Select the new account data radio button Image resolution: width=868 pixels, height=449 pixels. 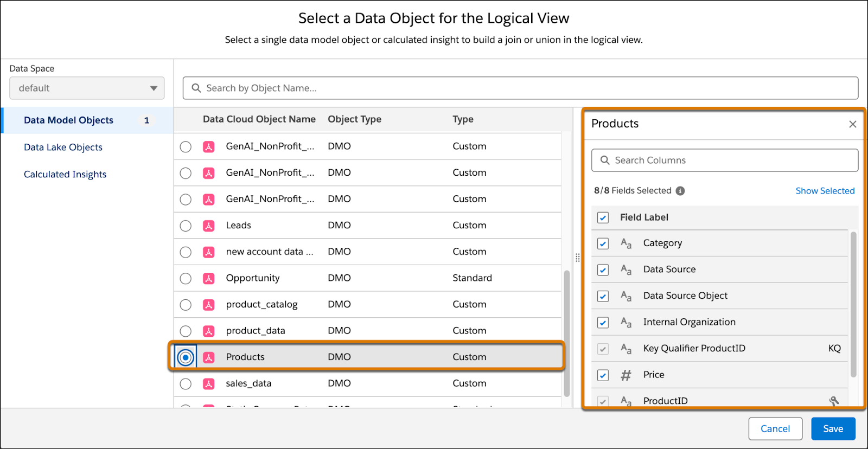(x=186, y=252)
